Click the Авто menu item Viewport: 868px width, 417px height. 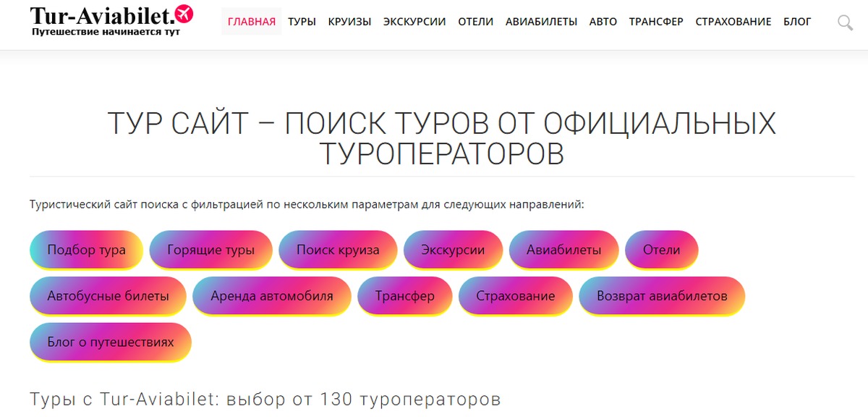pyautogui.click(x=603, y=22)
